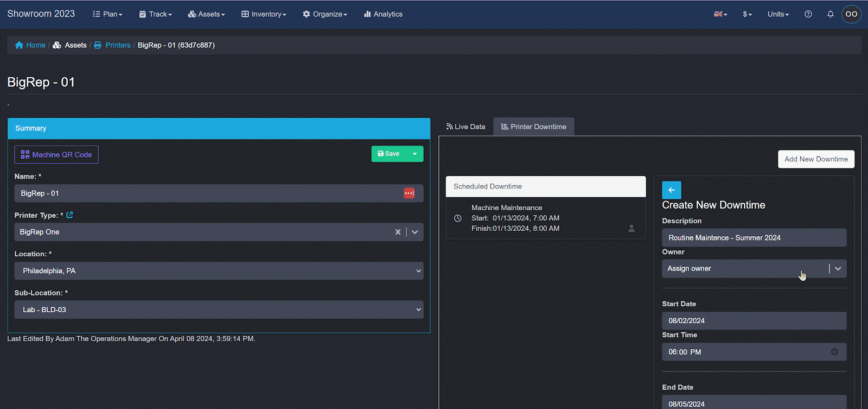Open the Location dropdown Philadelphia, PA
Screen dimensions: 868x409
click(219, 271)
